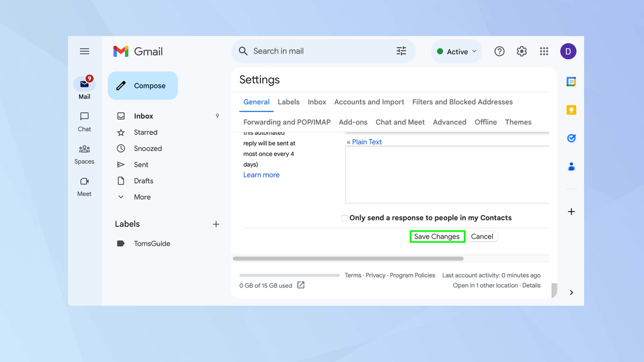
Task: Enable response only to people in my Contacts
Action: pos(343,218)
